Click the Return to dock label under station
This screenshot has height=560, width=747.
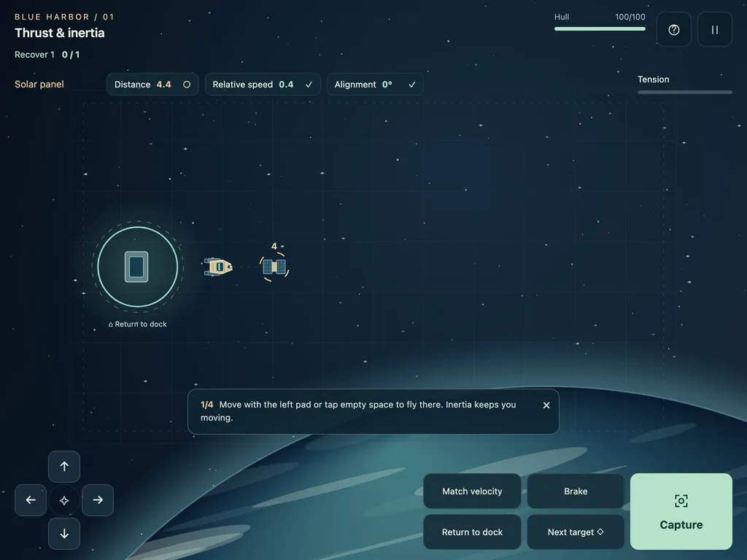tap(138, 324)
